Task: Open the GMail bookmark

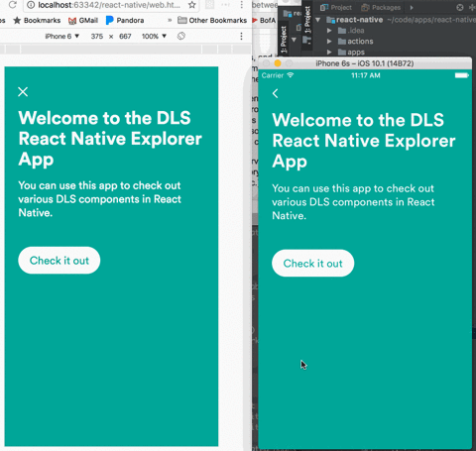Action: coord(83,21)
